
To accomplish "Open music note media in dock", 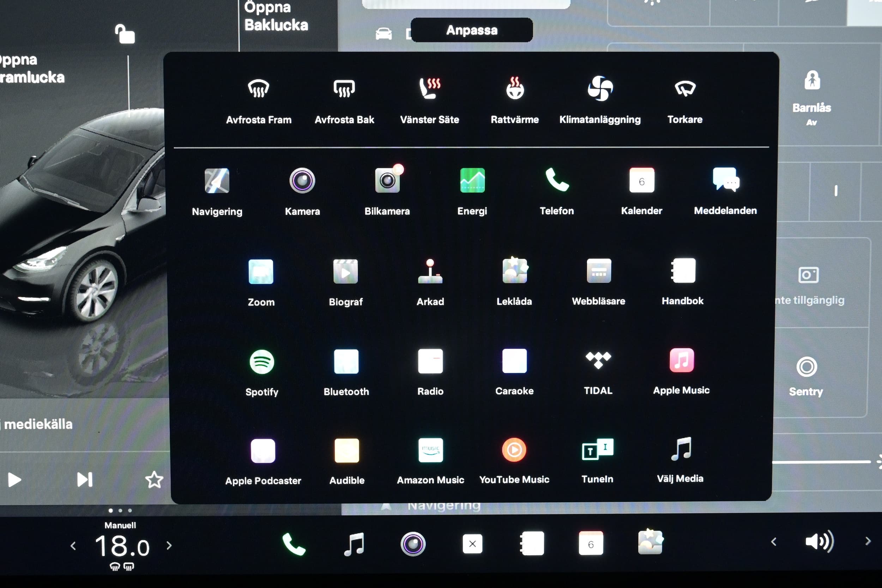I will 354,544.
